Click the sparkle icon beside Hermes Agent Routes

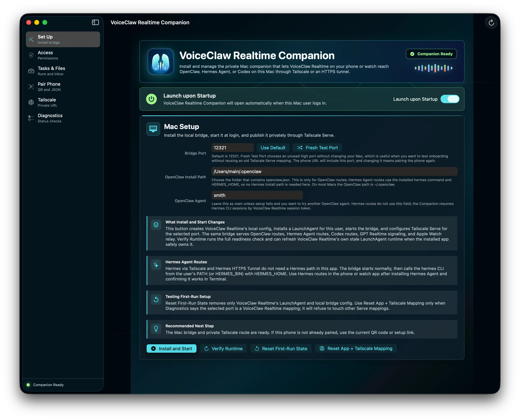point(156,265)
